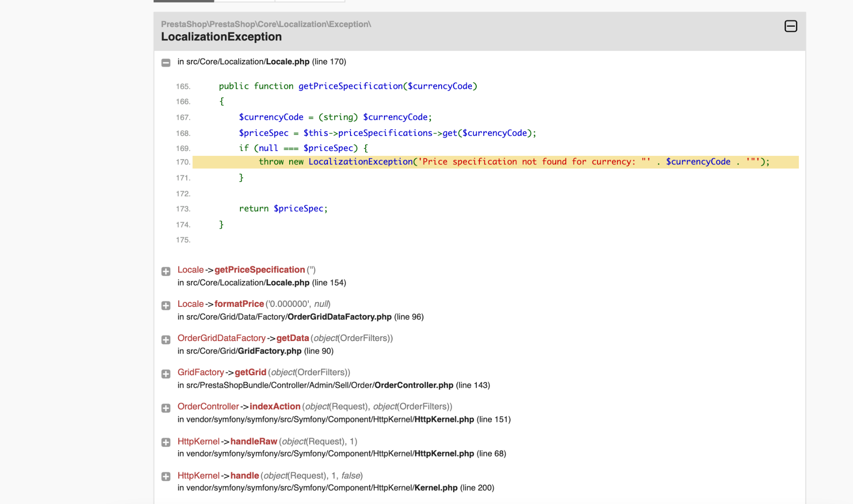Open the formatPrice method link
The width and height of the screenshot is (853, 504).
pyautogui.click(x=239, y=304)
